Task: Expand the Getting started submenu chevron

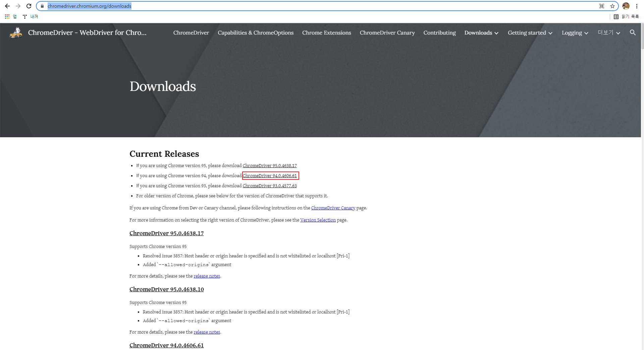Action: coord(550,33)
